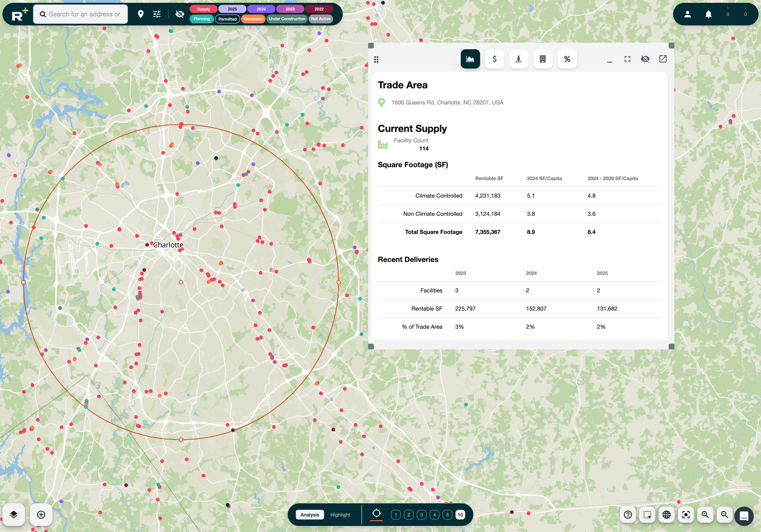Open the percent-icon tab in panel
The width and height of the screenshot is (761, 532).
coord(567,59)
